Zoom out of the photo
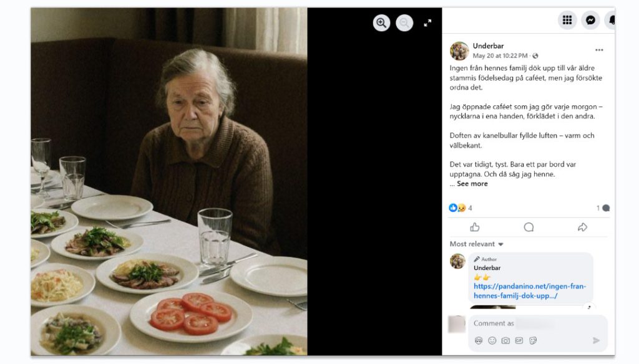639x364 pixels. pyautogui.click(x=404, y=23)
